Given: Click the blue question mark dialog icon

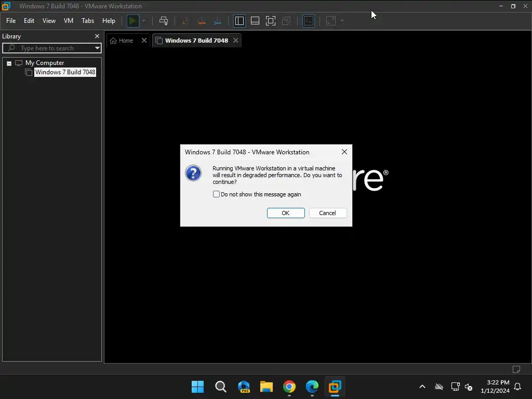Looking at the screenshot, I should (193, 173).
